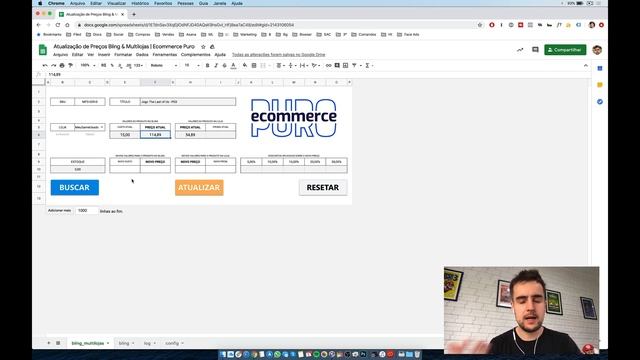The height and width of the screenshot is (360, 640).
Task: Open the LOJA store dropdown cell
Action: (x=89, y=127)
